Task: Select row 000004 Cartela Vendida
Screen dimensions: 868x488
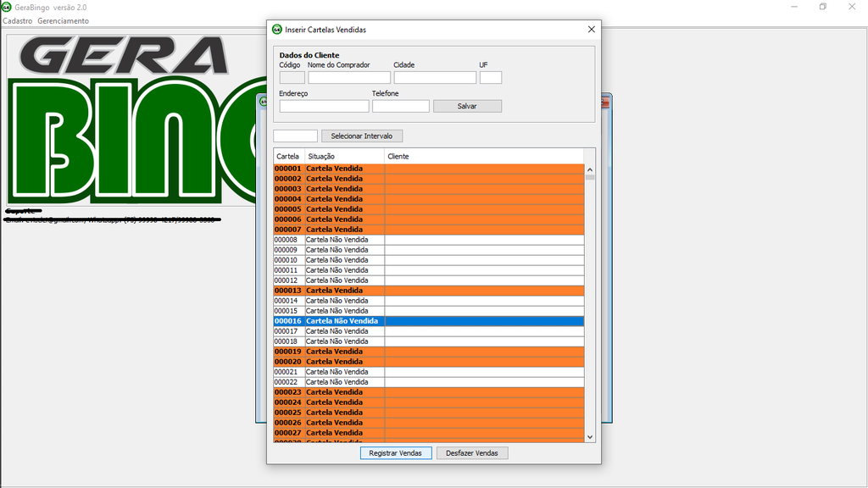Action: point(428,199)
